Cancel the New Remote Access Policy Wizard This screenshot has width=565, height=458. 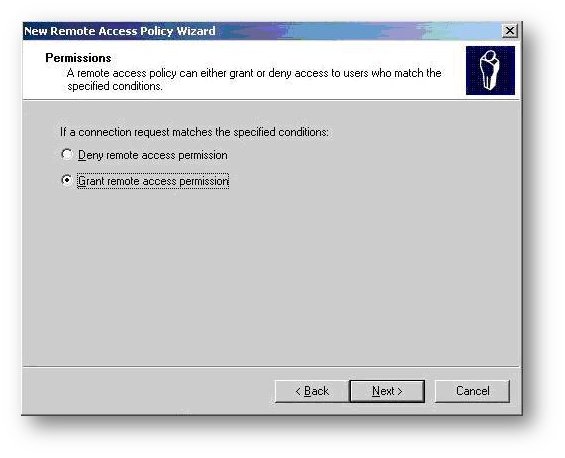(x=472, y=391)
